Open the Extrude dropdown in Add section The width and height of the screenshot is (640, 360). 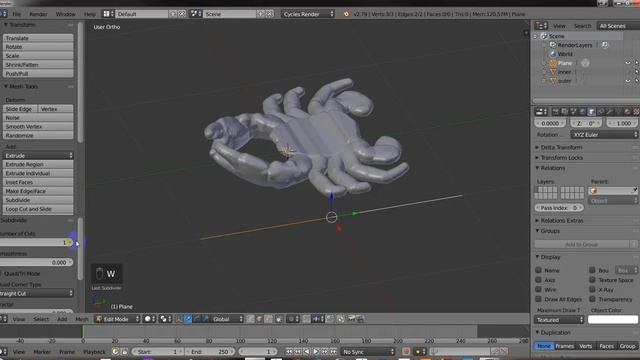point(38,156)
